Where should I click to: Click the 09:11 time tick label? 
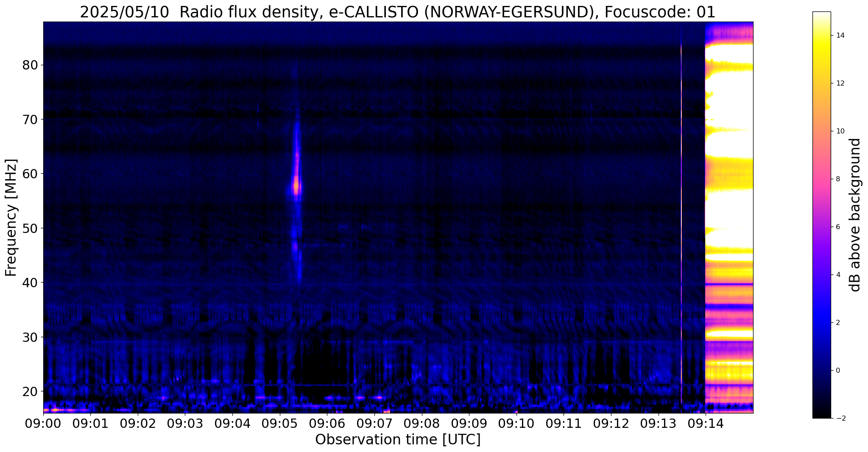click(564, 423)
